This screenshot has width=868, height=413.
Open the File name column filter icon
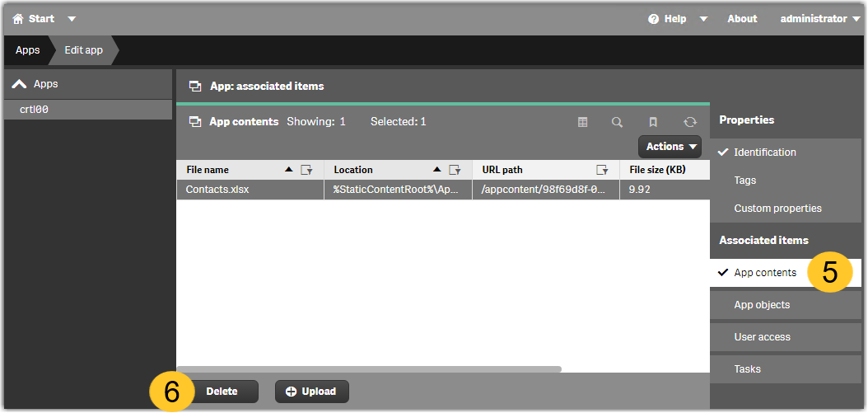pyautogui.click(x=307, y=170)
